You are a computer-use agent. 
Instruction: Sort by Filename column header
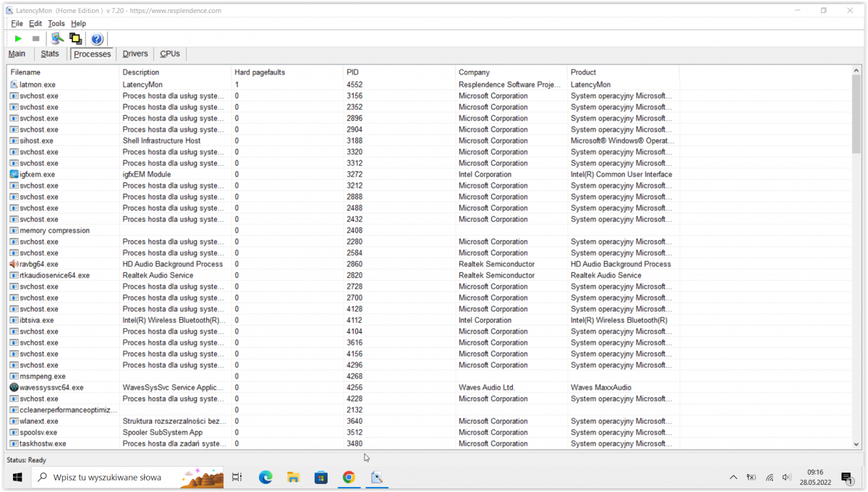63,72
